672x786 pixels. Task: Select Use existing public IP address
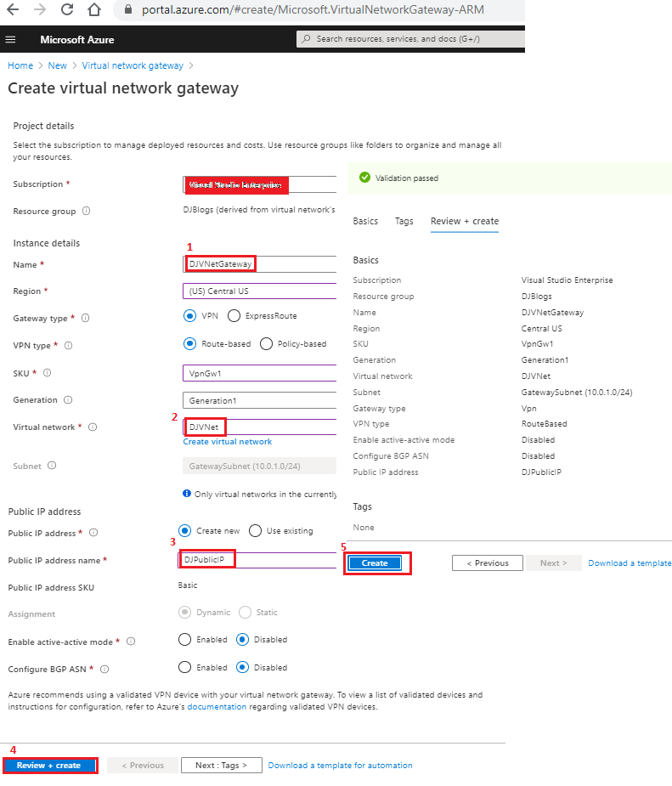click(255, 530)
